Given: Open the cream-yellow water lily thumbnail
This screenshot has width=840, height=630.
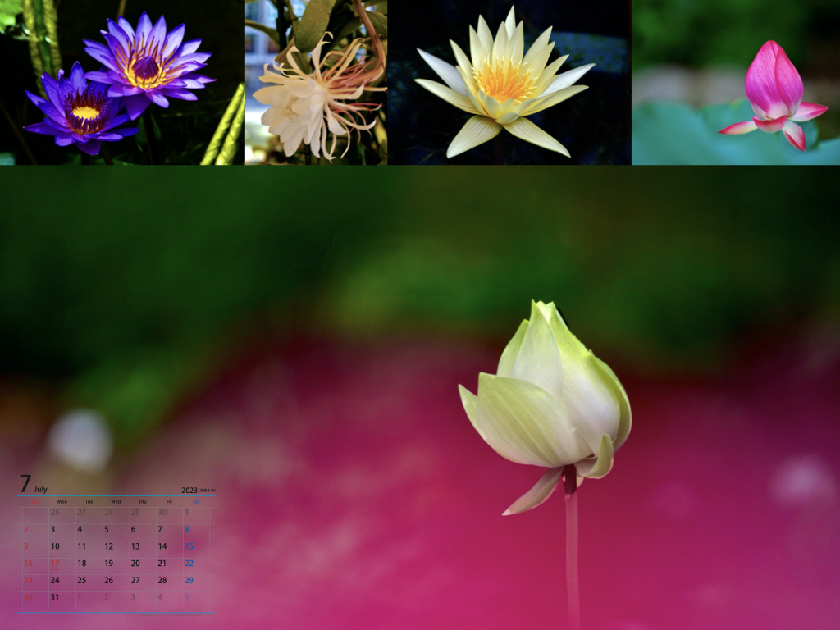Looking at the screenshot, I should [509, 82].
